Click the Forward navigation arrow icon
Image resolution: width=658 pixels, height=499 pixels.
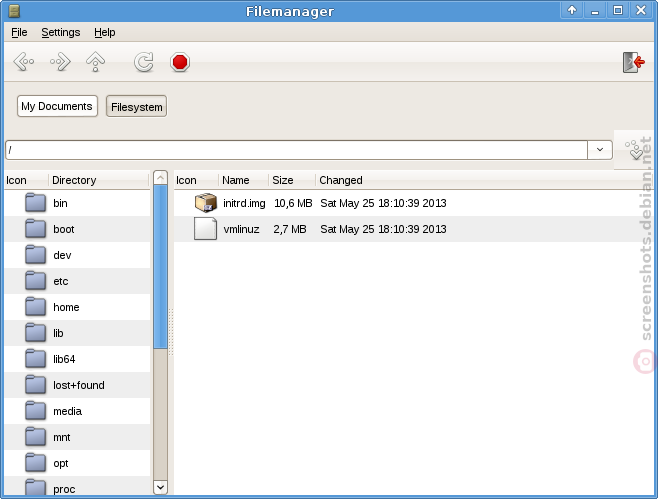tap(60, 62)
